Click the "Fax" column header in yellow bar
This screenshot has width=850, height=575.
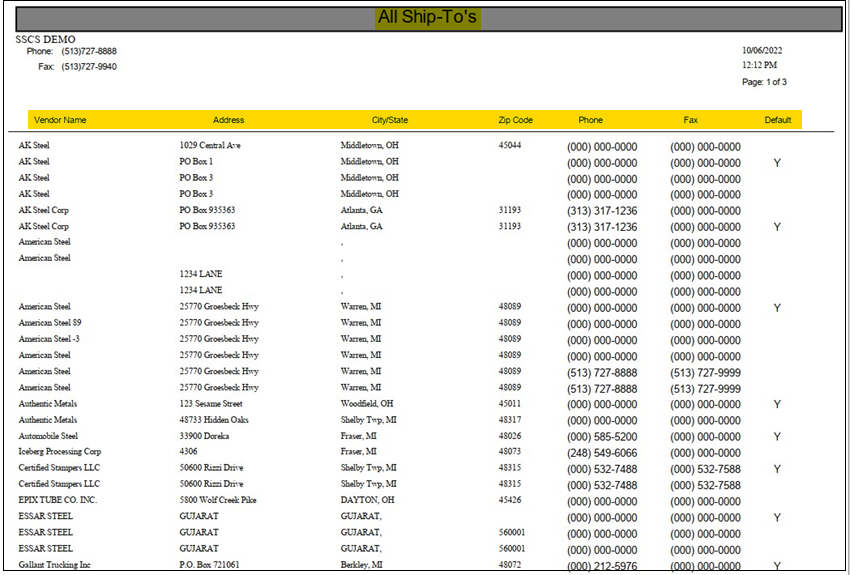coord(691,120)
